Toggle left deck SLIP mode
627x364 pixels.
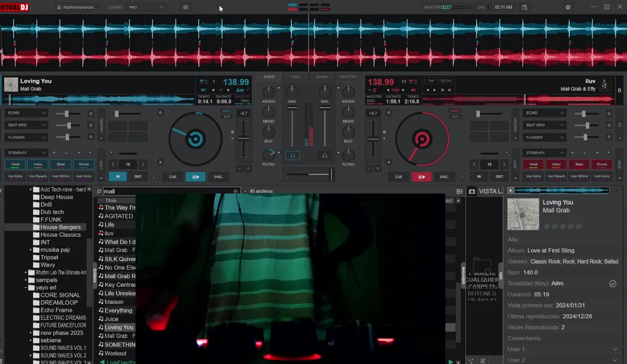pos(227,117)
